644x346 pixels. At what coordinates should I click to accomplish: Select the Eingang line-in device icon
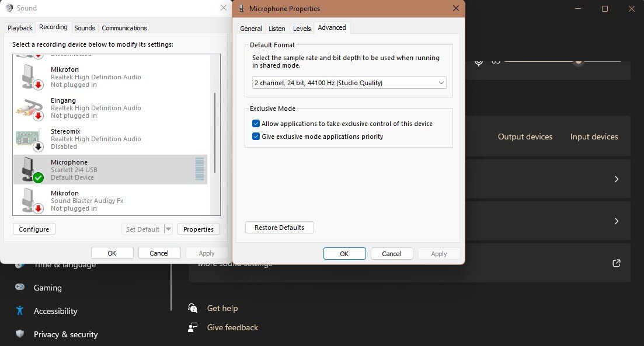click(29, 108)
